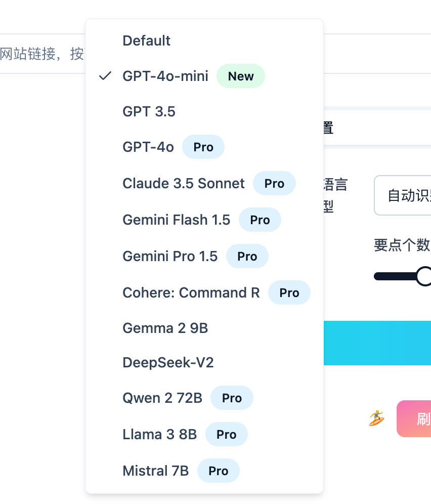Select Cohere: Command R model
The width and height of the screenshot is (431, 504).
tap(191, 293)
